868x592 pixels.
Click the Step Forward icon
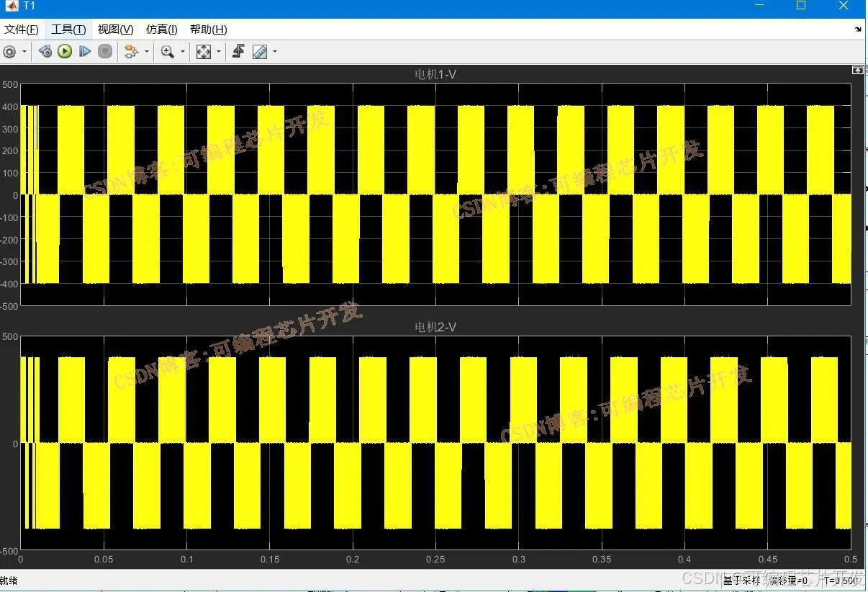tap(85, 51)
